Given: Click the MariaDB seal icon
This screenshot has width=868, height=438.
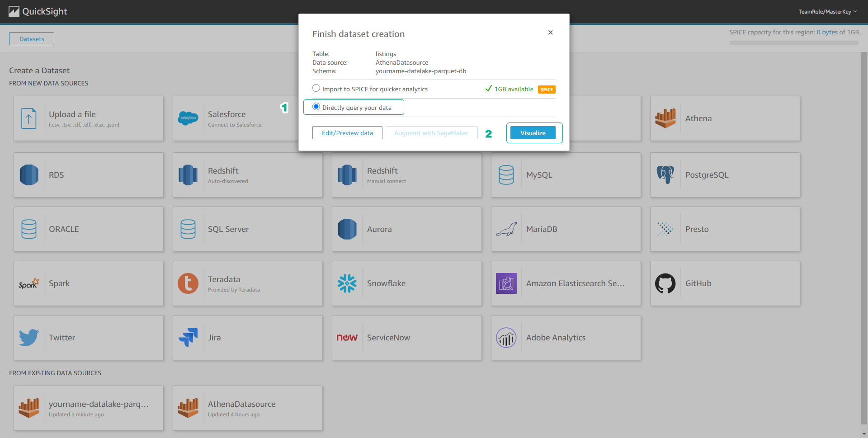Looking at the screenshot, I should click(x=506, y=229).
